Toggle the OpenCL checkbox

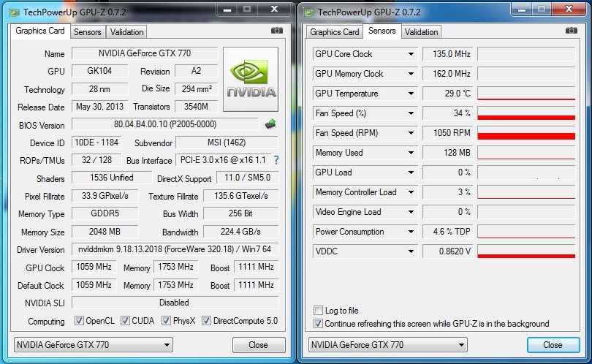79,321
